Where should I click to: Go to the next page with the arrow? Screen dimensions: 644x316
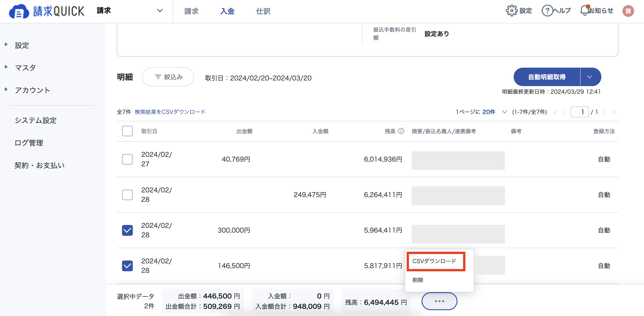pyautogui.click(x=604, y=112)
